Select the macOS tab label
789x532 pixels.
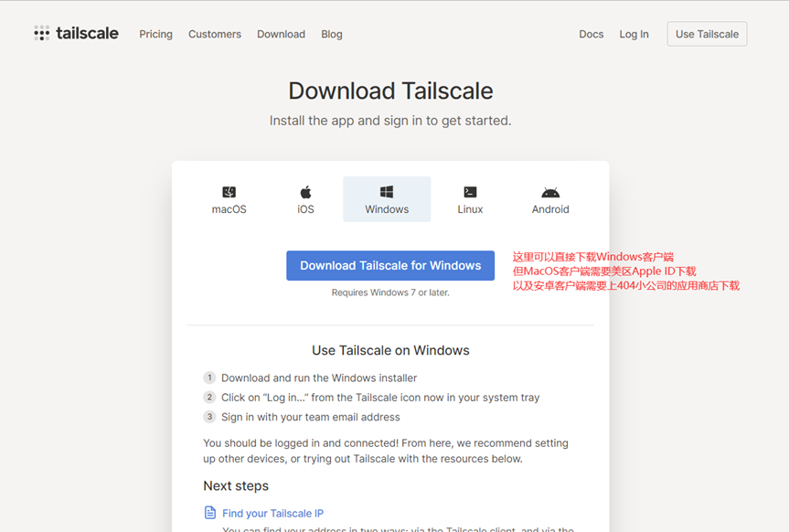(229, 209)
